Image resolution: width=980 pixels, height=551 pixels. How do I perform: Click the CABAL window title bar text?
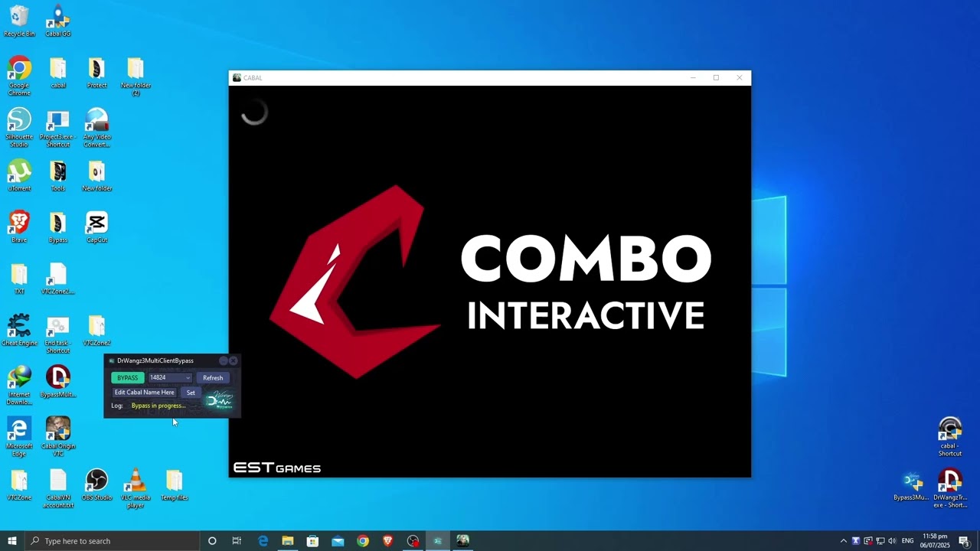tap(253, 78)
